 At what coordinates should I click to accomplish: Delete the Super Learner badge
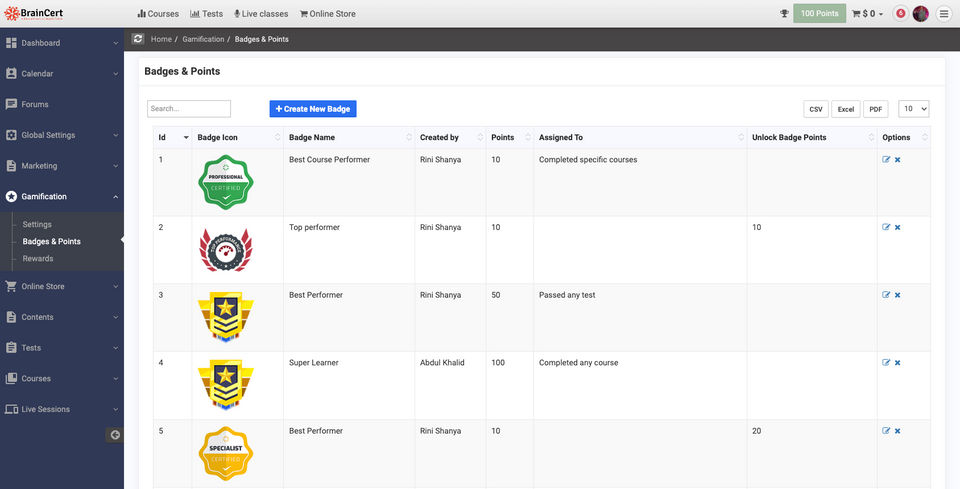[x=897, y=363]
